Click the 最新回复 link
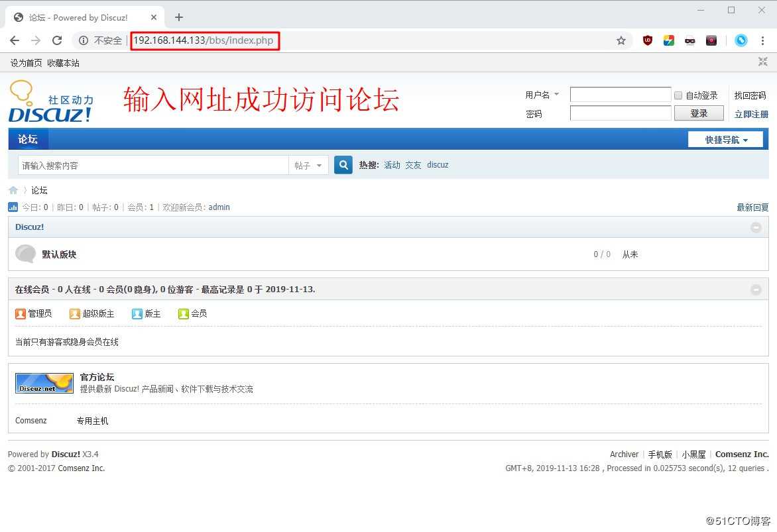This screenshot has height=532, width=777. click(752, 207)
